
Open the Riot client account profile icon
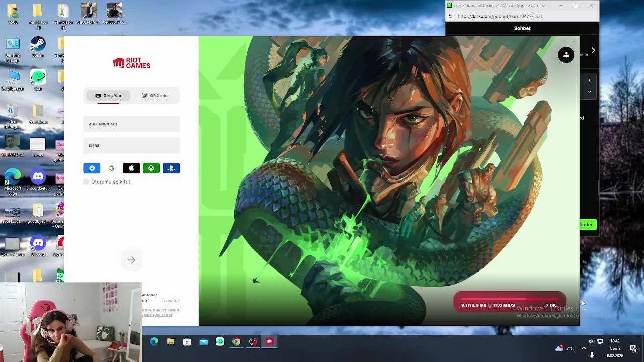tap(566, 55)
